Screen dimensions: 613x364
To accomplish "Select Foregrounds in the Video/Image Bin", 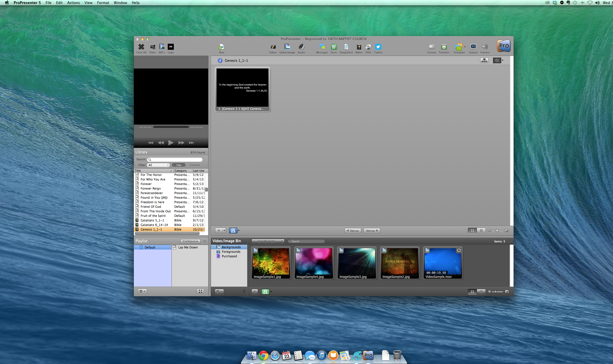I will [230, 252].
